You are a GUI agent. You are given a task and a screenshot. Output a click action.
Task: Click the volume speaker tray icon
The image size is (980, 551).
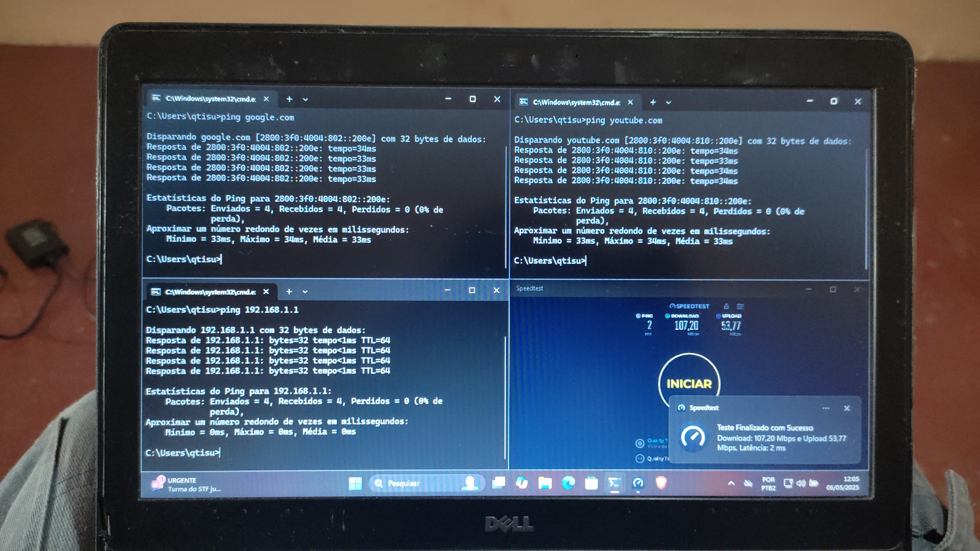pyautogui.click(x=800, y=483)
